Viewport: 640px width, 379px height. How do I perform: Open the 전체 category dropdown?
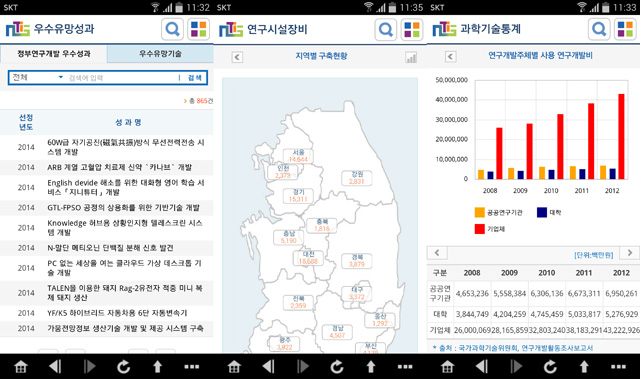point(37,77)
